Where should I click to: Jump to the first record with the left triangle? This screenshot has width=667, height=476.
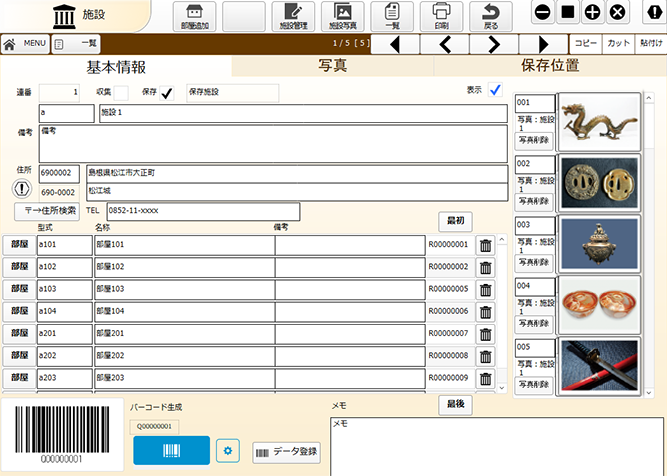[x=396, y=44]
